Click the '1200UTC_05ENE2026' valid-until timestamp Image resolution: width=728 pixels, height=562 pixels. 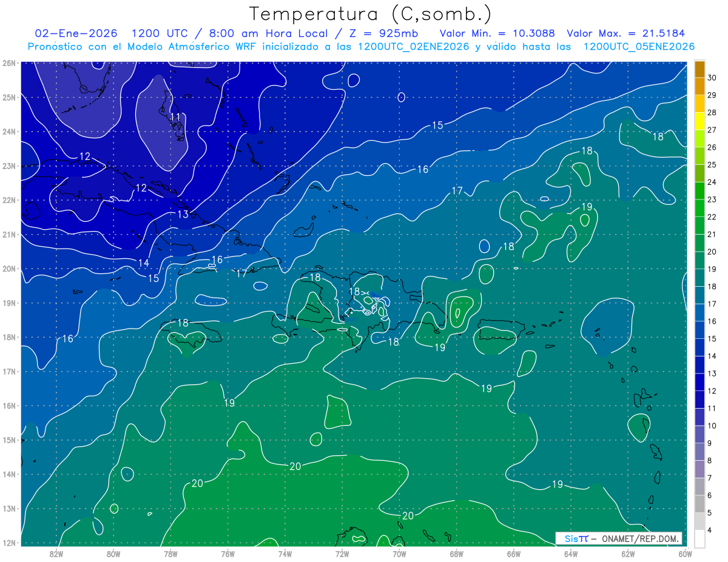(x=639, y=47)
